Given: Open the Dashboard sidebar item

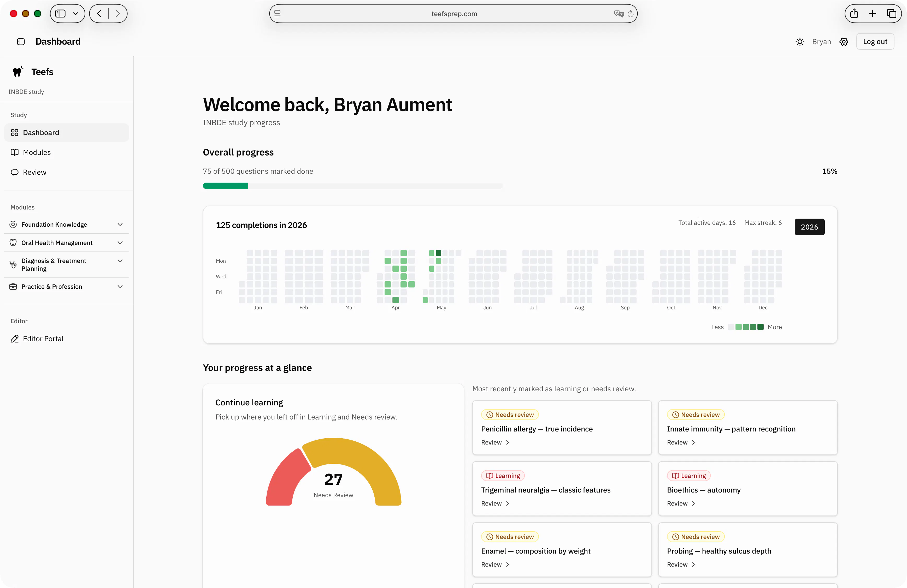Looking at the screenshot, I should click(66, 133).
